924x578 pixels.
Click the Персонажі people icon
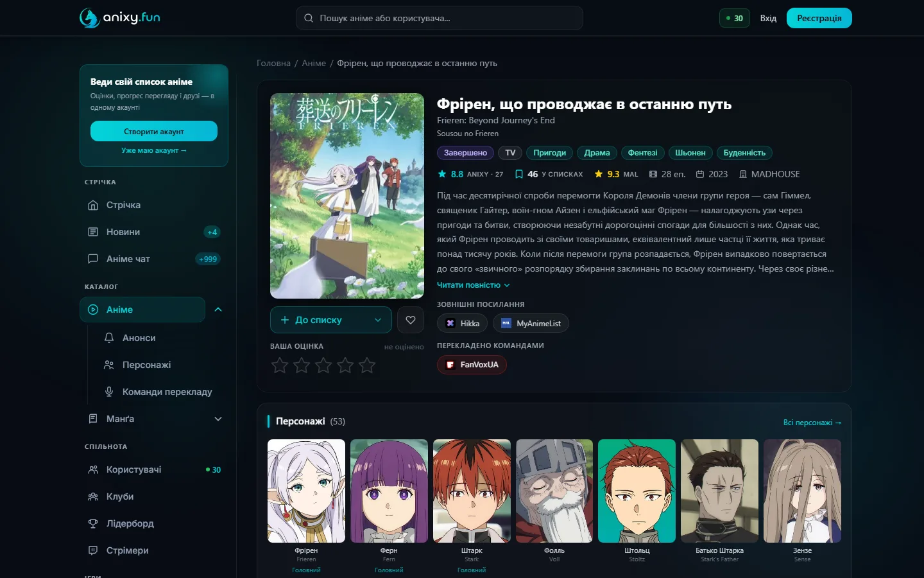point(109,365)
